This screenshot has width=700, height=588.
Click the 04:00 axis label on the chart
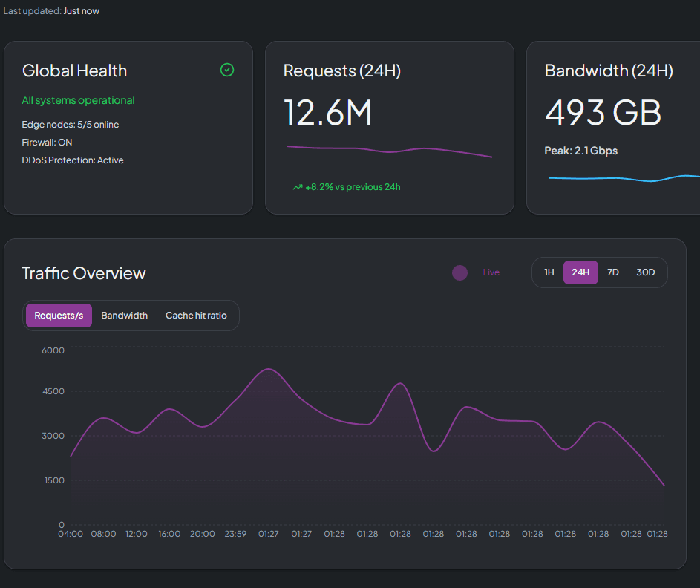pos(71,533)
